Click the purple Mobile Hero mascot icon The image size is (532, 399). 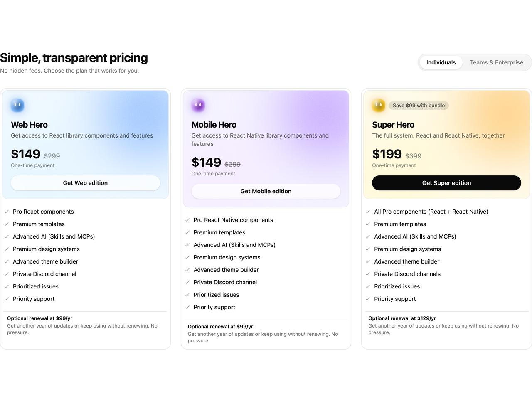point(198,105)
